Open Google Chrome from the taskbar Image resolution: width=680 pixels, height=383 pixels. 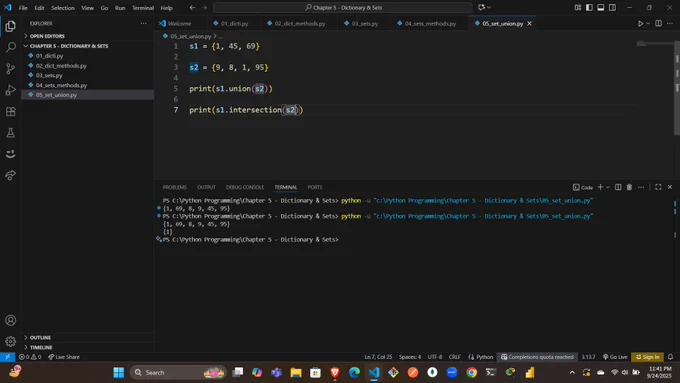471,372
